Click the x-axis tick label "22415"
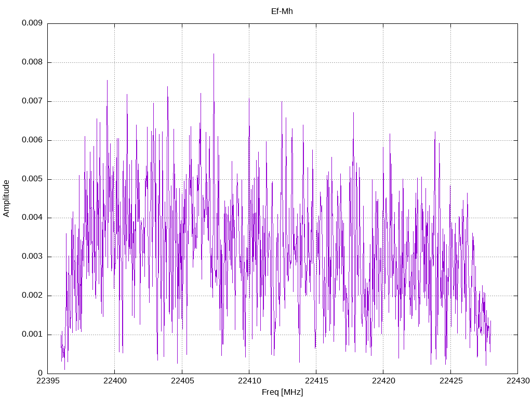 (x=316, y=381)
